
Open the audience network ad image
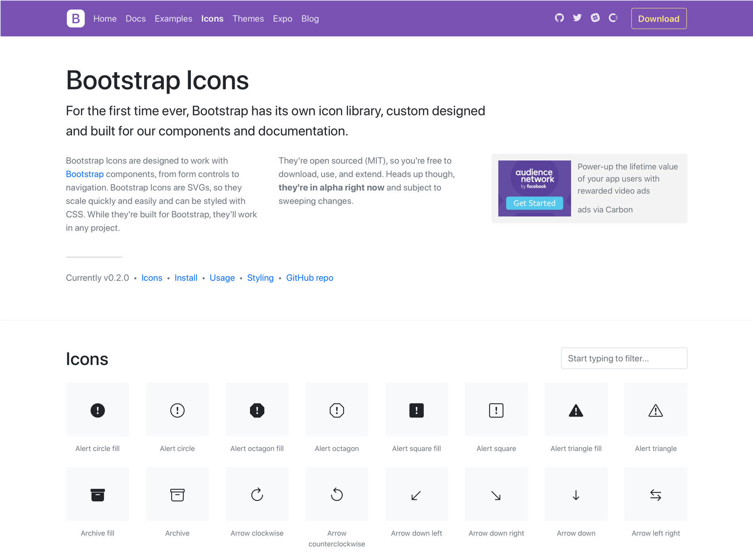534,189
